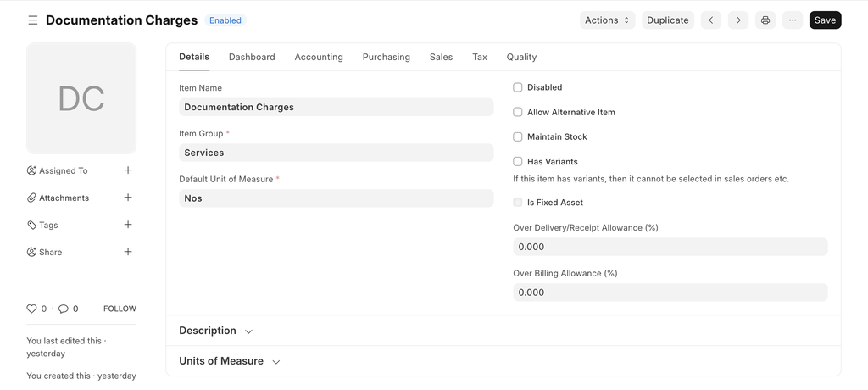
Task: Toggle the sidebar hamburger menu icon
Action: point(33,20)
